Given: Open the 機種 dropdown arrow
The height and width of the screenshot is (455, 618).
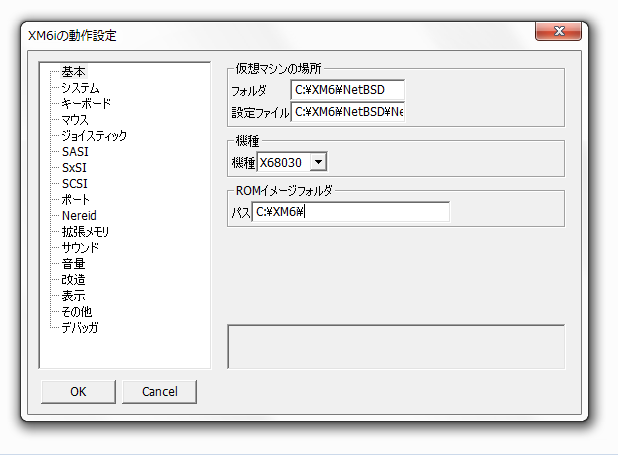Looking at the screenshot, I should (318, 162).
